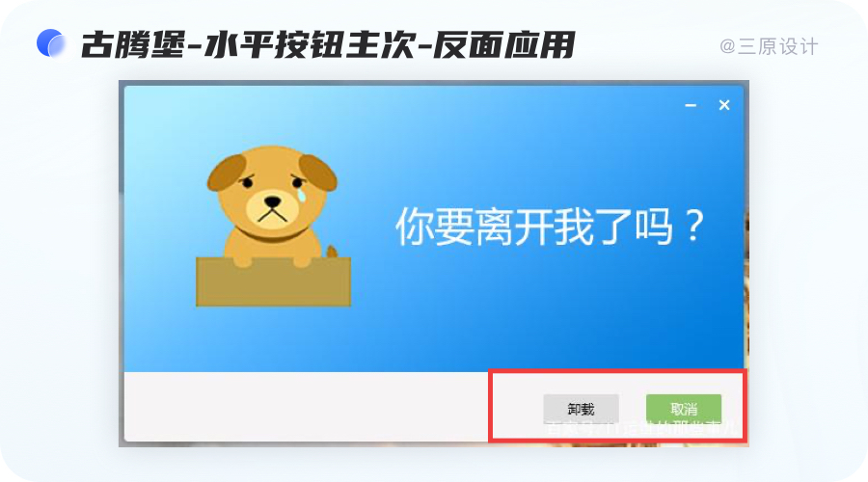Click the 古腾堡-水平按钮主次-反面应用 title
Viewport: 868px width, 482px height.
tap(328, 44)
